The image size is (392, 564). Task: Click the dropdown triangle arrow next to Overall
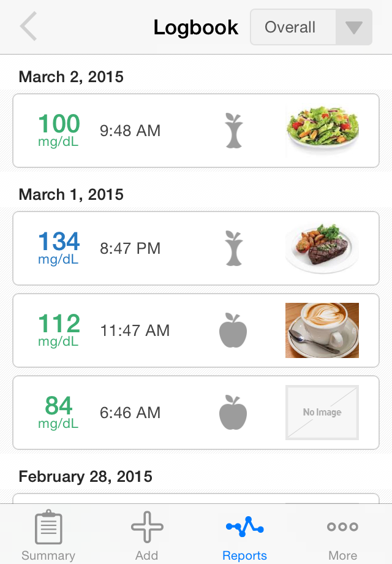click(x=353, y=28)
